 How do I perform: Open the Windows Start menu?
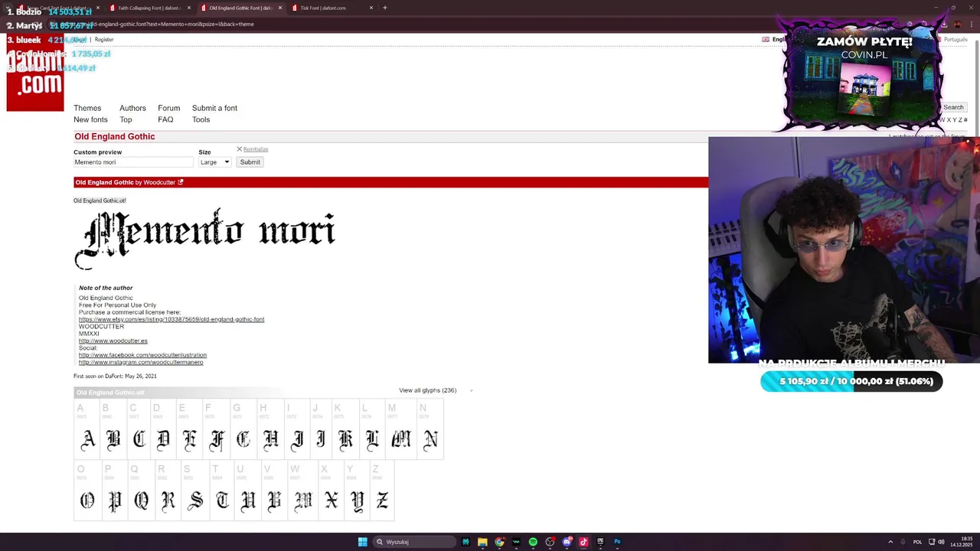(x=363, y=542)
